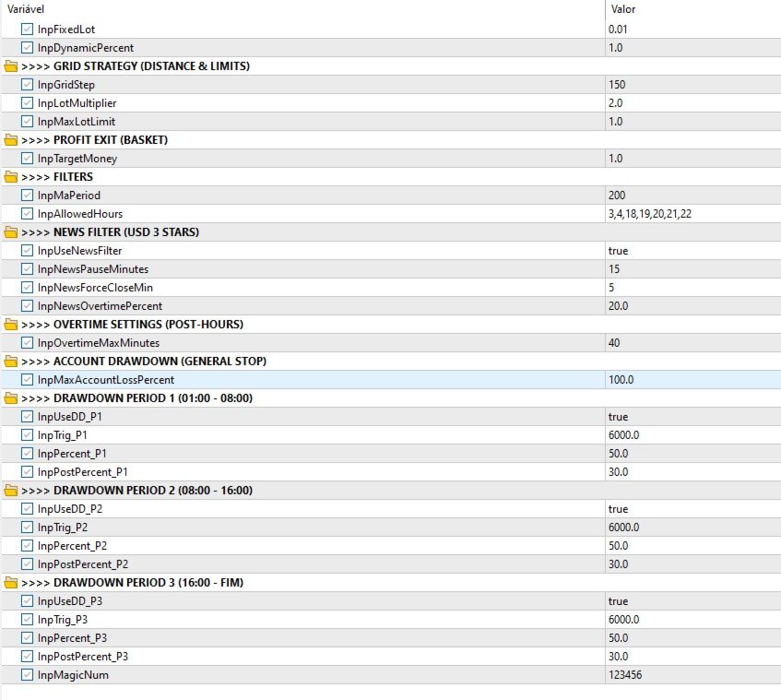
Task: Select the InpFixedLot value 0.01
Action: (x=618, y=30)
